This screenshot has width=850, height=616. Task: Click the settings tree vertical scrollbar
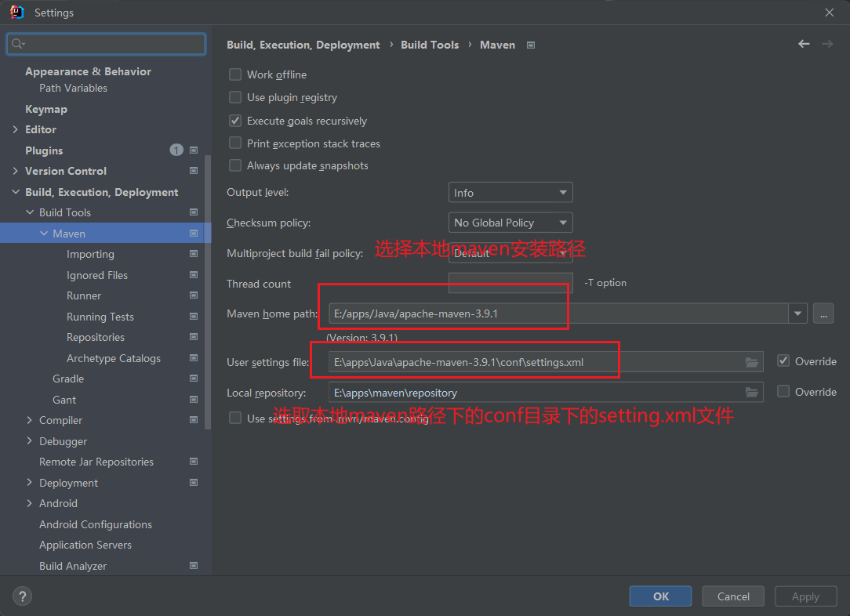(x=208, y=292)
